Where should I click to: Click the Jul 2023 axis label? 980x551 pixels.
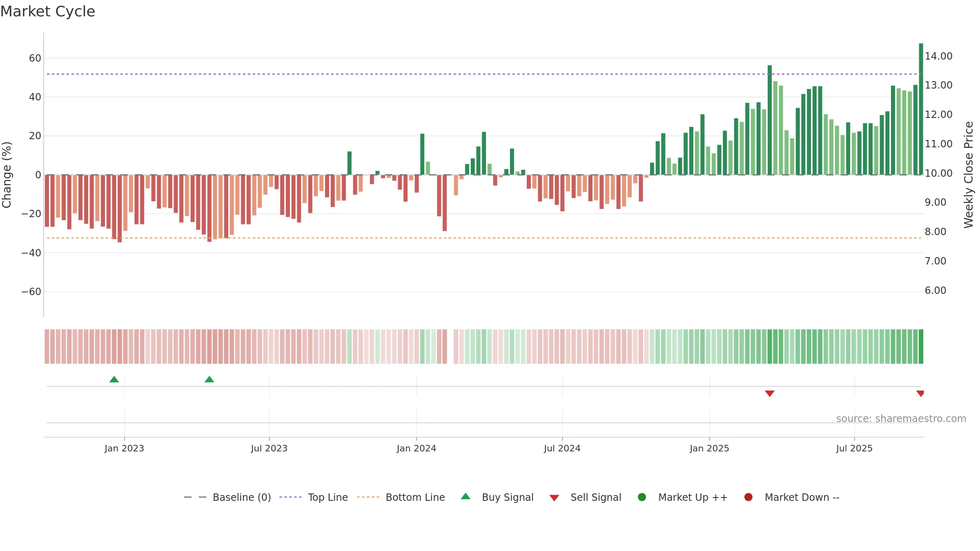269,448
